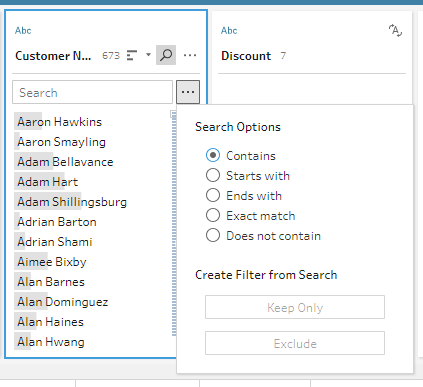The height and width of the screenshot is (387, 423).
Task: Click the 7 distinct values count on Discount
Action: (x=283, y=55)
